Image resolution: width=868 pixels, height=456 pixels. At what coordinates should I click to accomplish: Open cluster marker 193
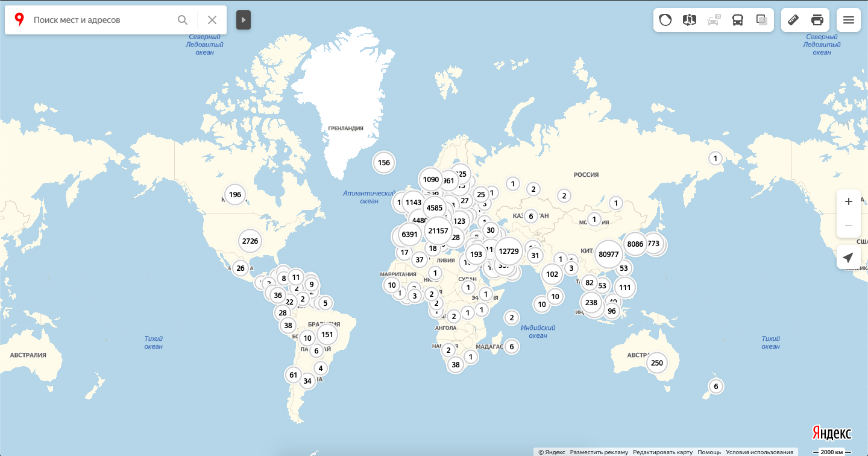tap(476, 255)
